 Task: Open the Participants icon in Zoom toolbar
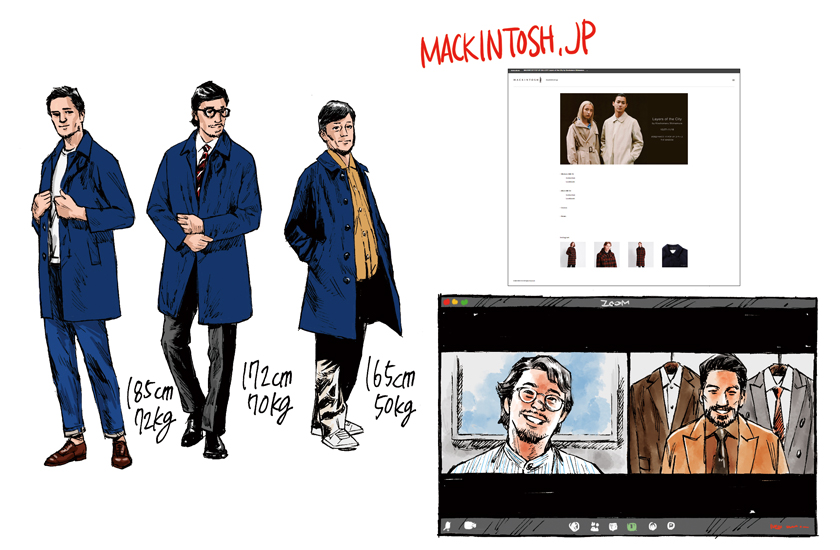point(594,525)
